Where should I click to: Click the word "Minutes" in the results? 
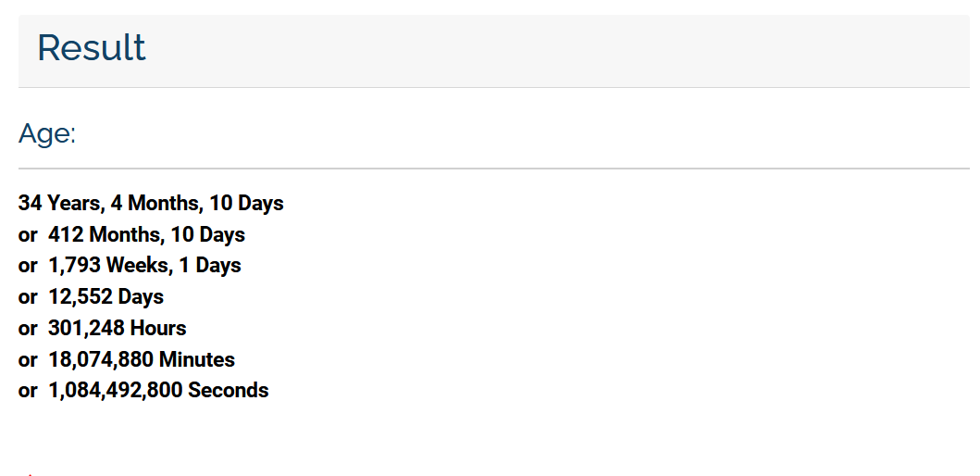tap(197, 359)
